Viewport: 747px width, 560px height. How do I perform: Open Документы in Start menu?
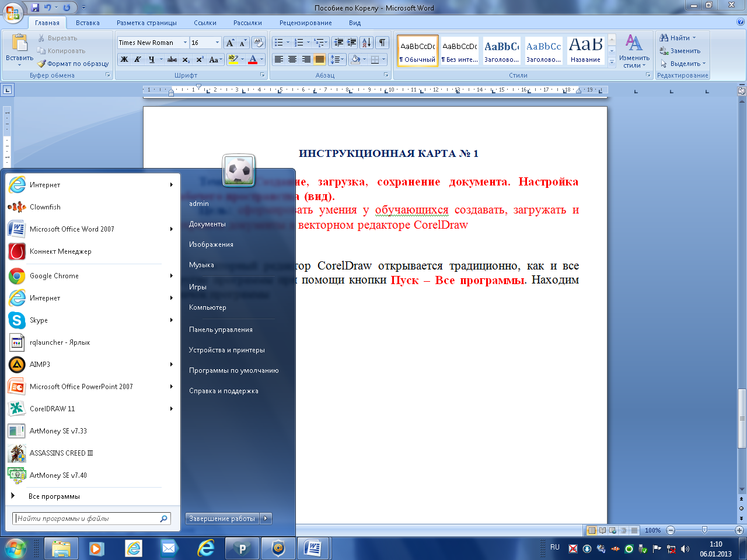tap(207, 224)
